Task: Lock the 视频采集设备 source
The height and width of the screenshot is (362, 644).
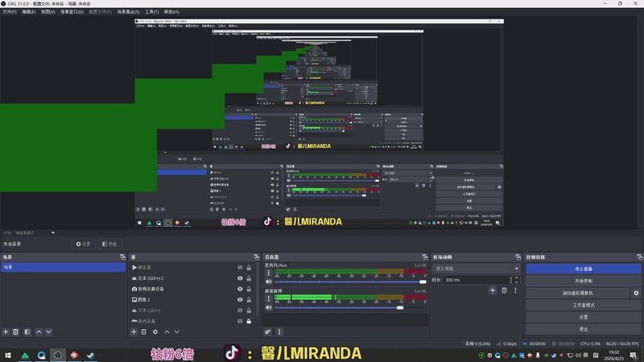Action: (249, 289)
